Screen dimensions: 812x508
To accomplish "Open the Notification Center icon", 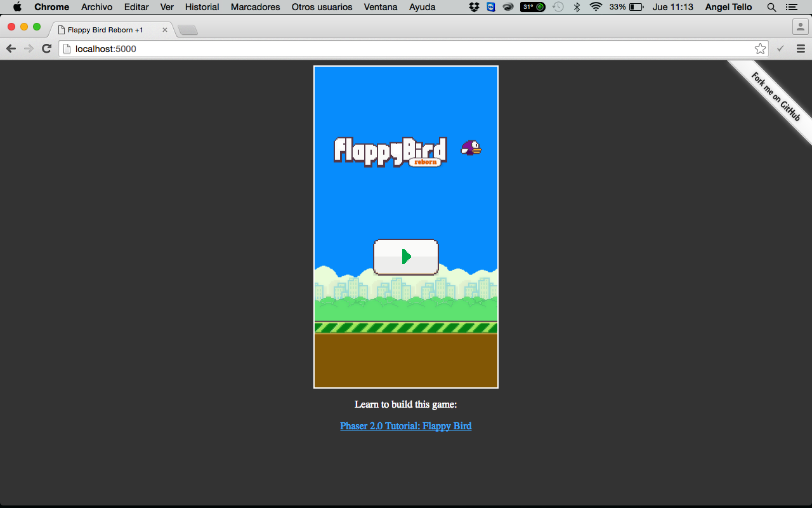I will click(x=791, y=7).
